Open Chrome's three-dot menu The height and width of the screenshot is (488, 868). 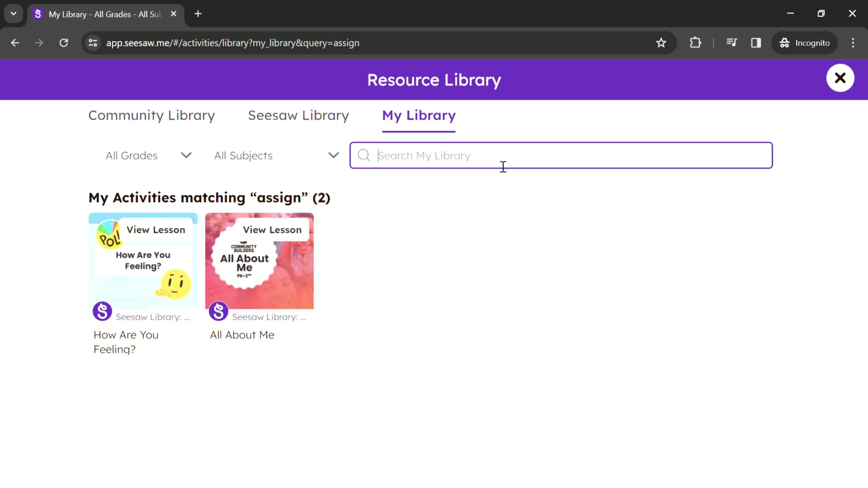pyautogui.click(x=853, y=43)
